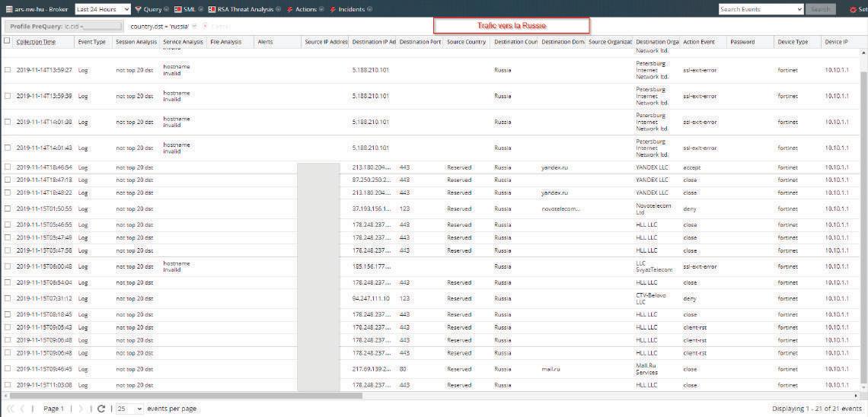Click the yandex.ru domain at 18:46:54
This screenshot has height=417, width=868.
pos(554,167)
